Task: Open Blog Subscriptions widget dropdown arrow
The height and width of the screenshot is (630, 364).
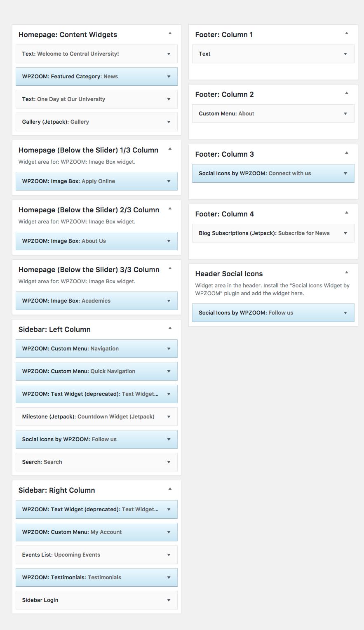Action: [345, 233]
